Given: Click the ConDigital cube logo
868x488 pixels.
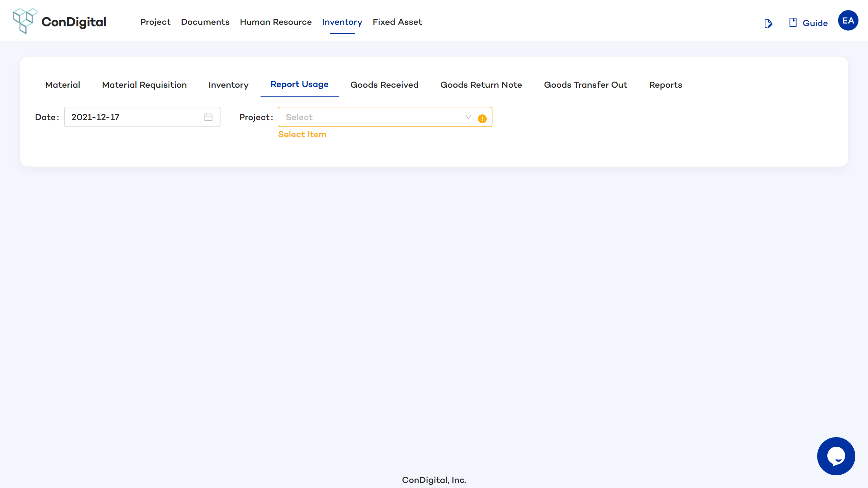Looking at the screenshot, I should (x=24, y=21).
